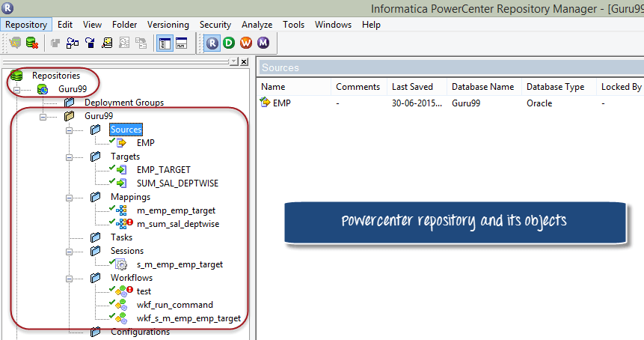Open the Analyze menu

coord(257,25)
